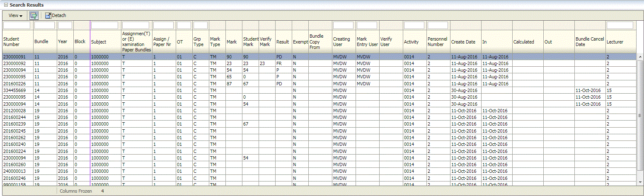Click the vertical scrollbar down arrow
Viewport: 644px width, 196px height.
[640, 182]
